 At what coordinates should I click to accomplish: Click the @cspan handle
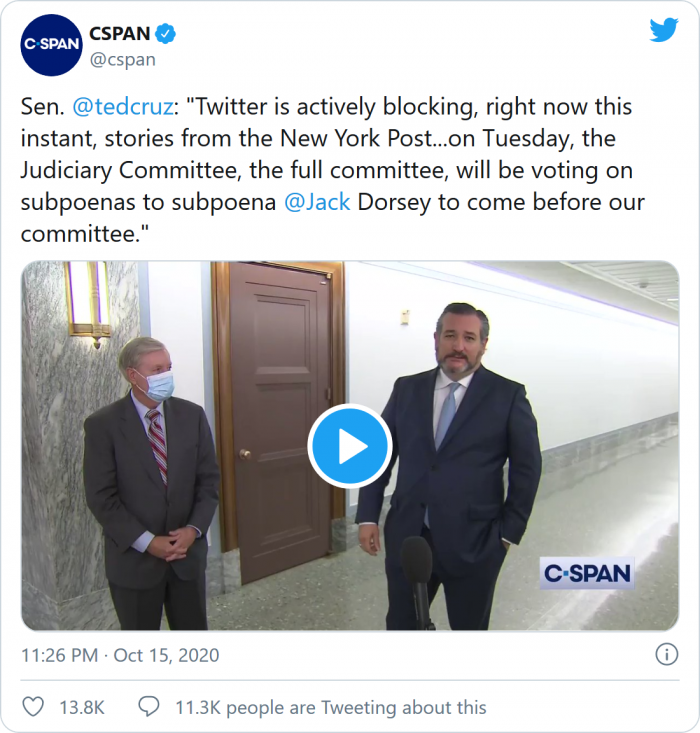point(123,59)
